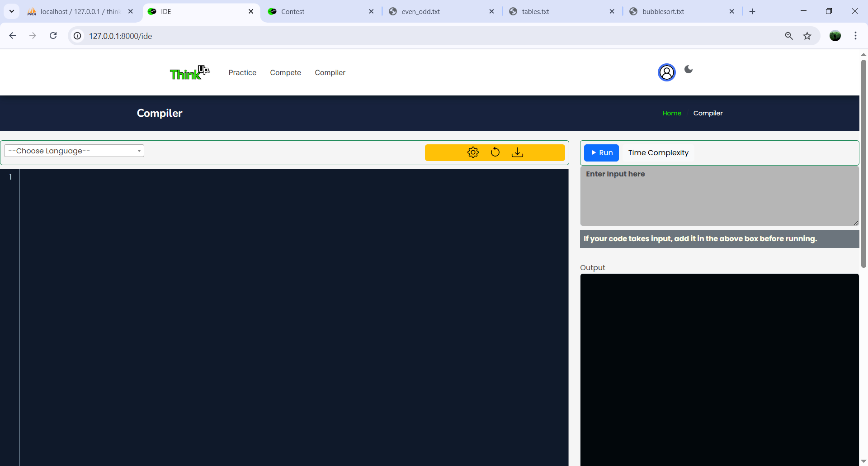
Task: Click the page vertical scrollbar
Action: (863, 163)
